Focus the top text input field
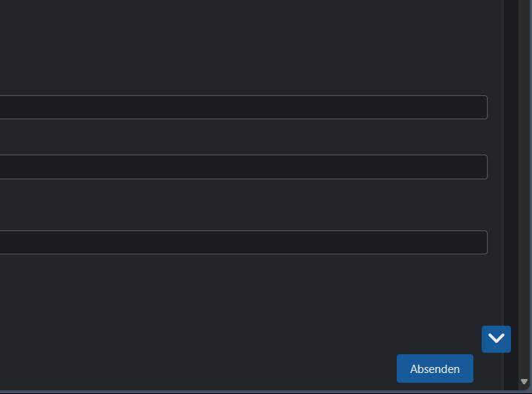Screen dimensions: 532x394 click(240, 107)
